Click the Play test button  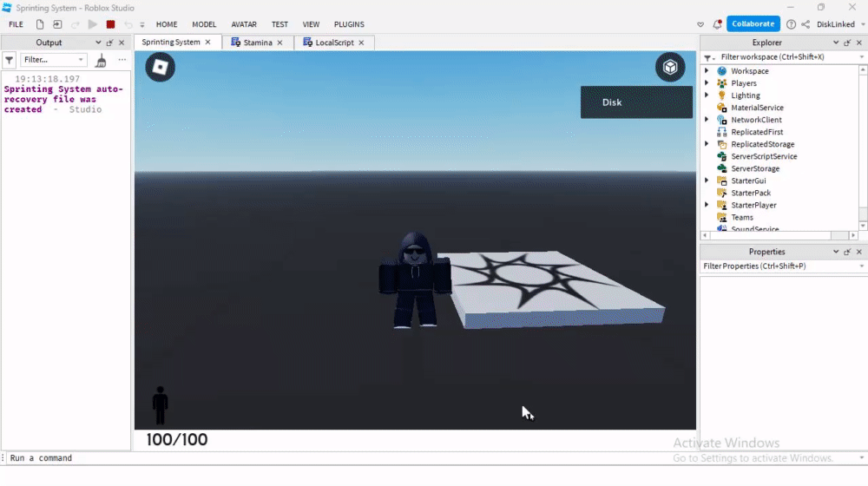click(93, 24)
